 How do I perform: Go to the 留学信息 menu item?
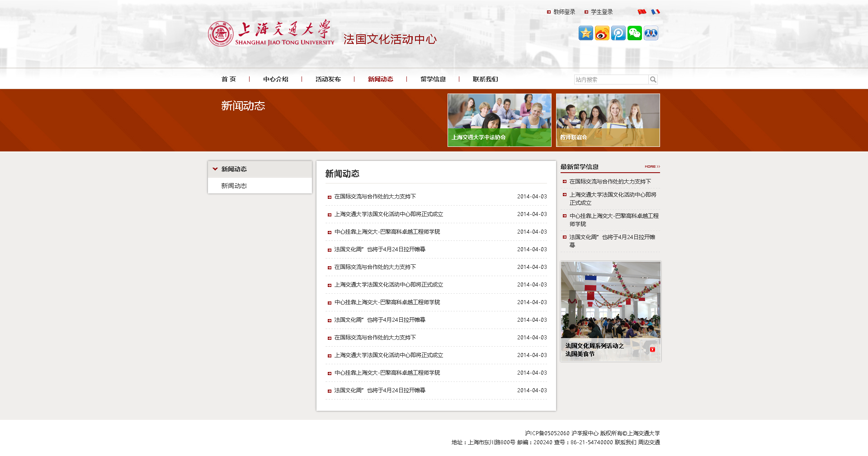pos(433,79)
